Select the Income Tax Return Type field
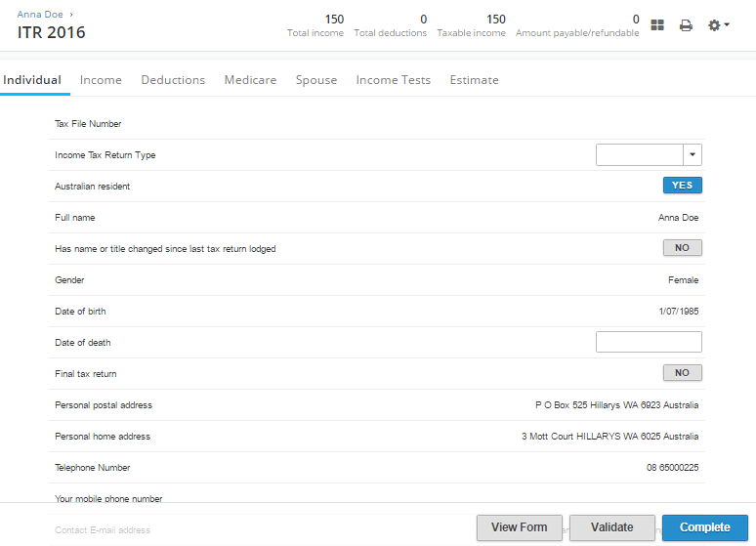756x546 pixels. (640, 155)
